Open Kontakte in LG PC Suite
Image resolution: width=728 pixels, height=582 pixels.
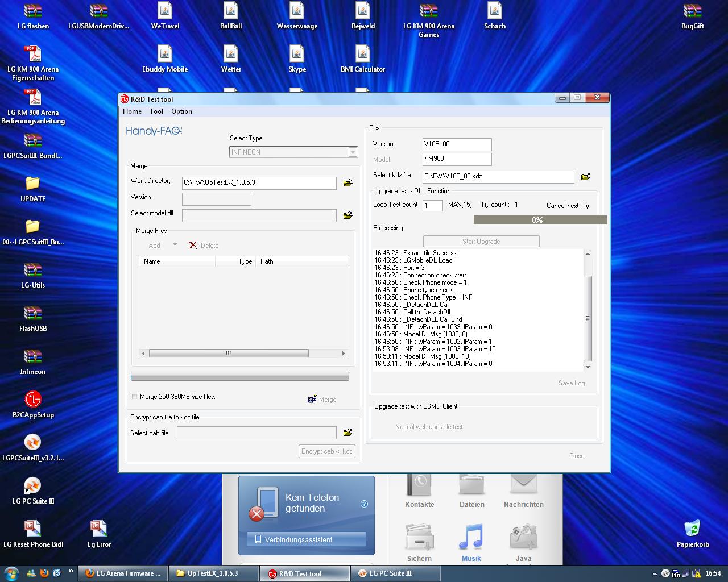[x=420, y=492]
